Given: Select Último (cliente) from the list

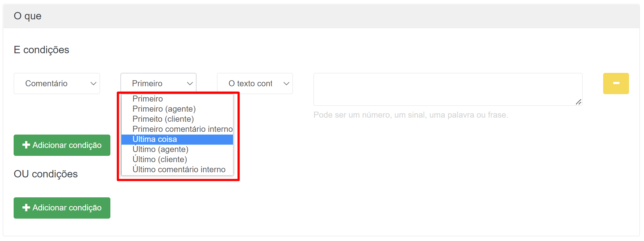Looking at the screenshot, I should 159,159.
